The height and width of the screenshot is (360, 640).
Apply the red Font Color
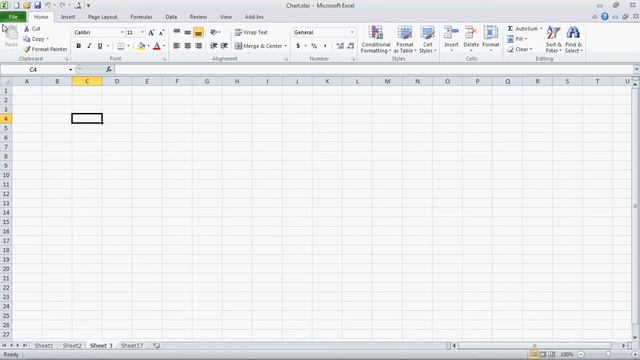[x=157, y=46]
